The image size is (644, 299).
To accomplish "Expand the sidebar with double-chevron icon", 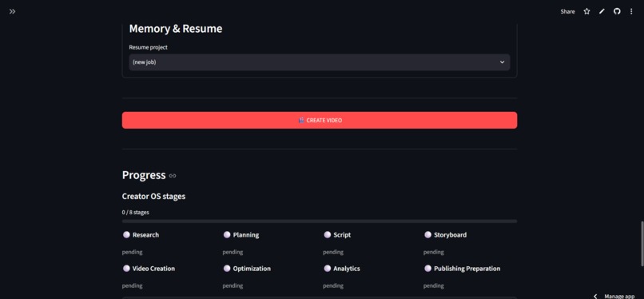I will click(12, 11).
